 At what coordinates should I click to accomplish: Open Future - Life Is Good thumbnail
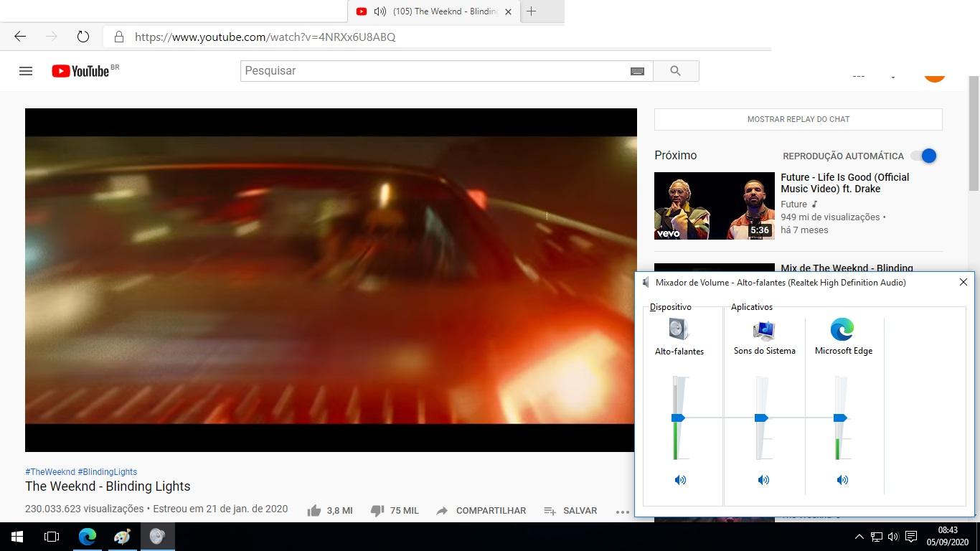715,206
